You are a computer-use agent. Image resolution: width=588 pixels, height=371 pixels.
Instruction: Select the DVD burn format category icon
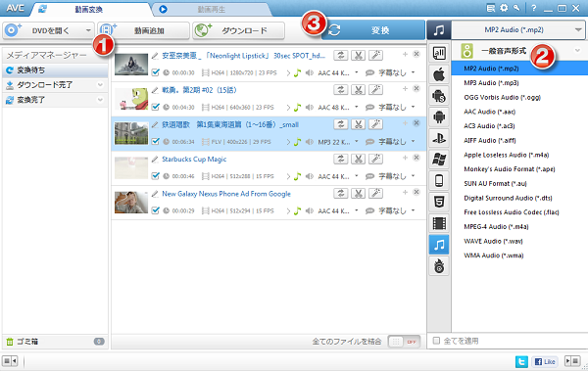(439, 266)
